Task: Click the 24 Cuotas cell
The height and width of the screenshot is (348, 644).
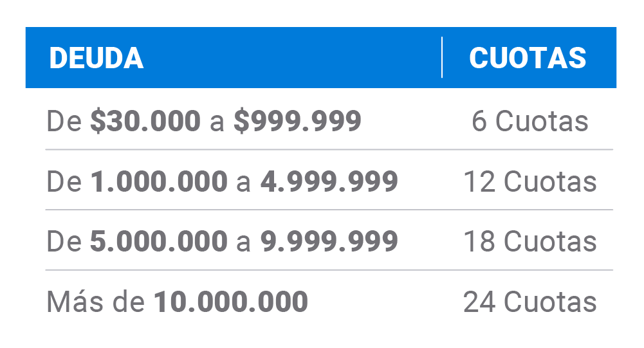Action: (529, 302)
